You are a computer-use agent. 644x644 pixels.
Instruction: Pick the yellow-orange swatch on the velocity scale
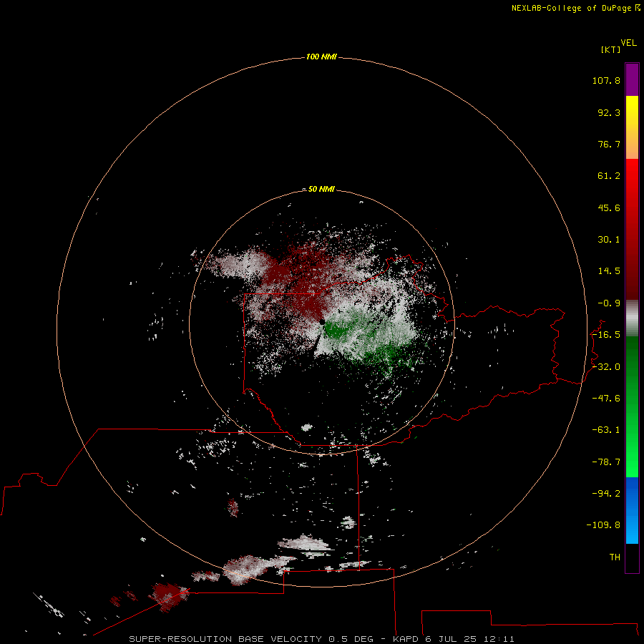click(x=632, y=127)
